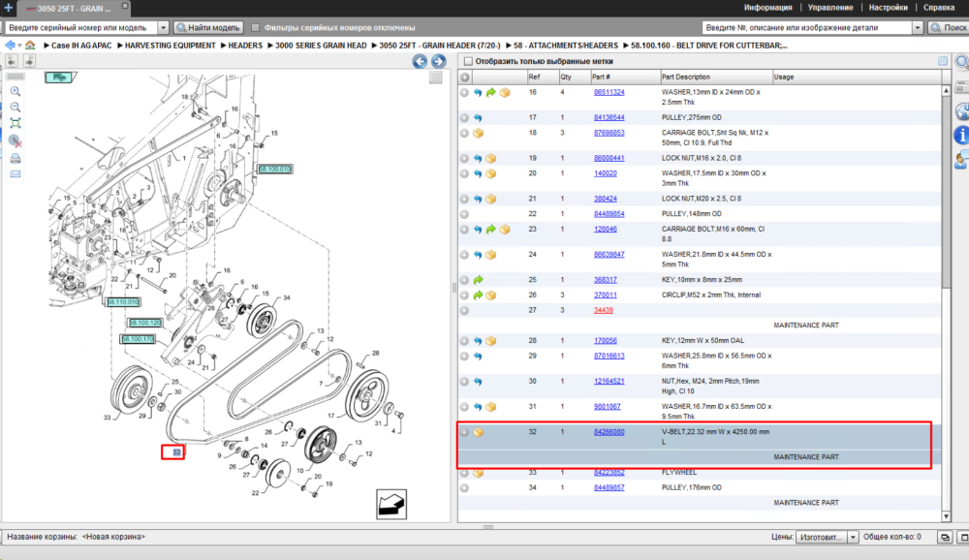Click the parts list scrollbar up arrow

[946, 90]
